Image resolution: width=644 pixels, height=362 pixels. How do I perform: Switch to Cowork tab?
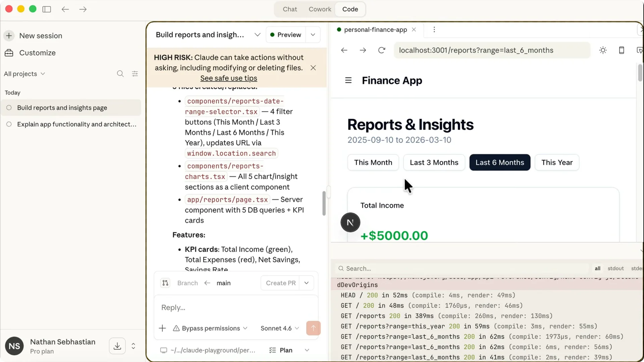320,9
